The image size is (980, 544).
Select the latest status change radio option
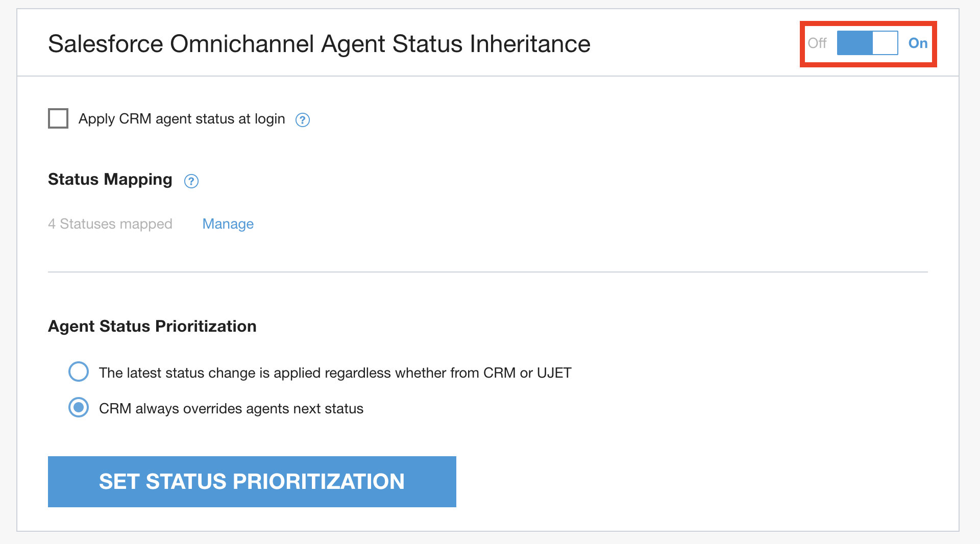79,372
